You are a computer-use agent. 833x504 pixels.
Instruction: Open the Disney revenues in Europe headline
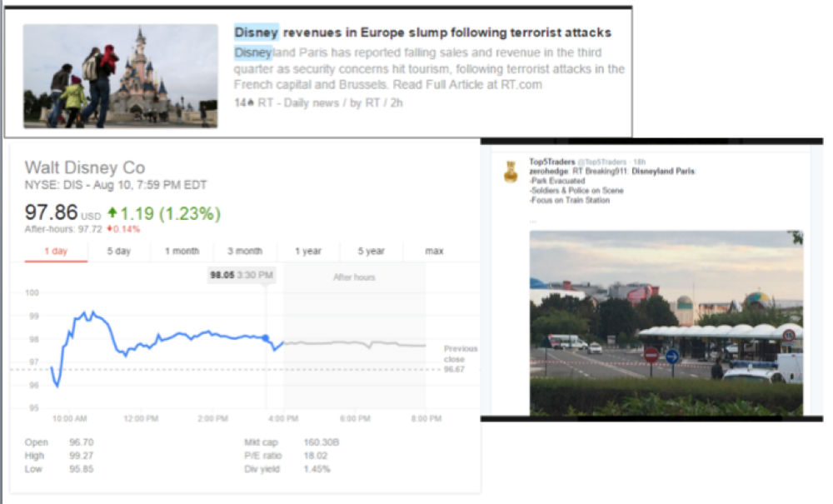click(x=422, y=32)
